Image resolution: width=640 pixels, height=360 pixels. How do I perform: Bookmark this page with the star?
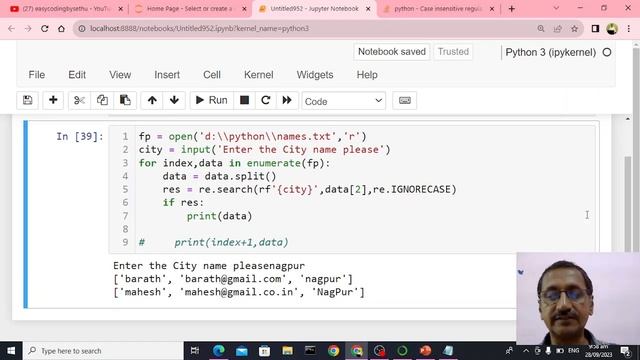(574, 29)
